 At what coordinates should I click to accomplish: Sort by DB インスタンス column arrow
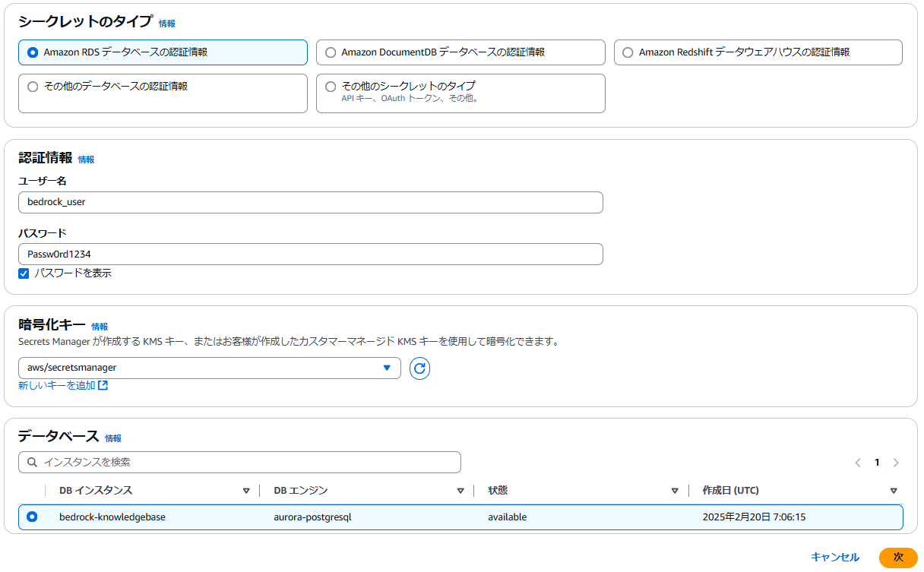tap(246, 491)
